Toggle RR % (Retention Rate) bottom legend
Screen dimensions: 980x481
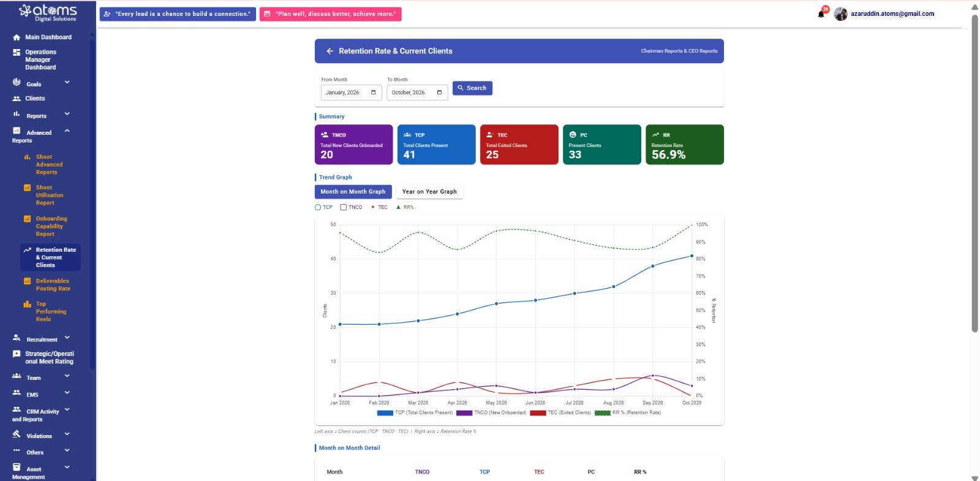pos(628,413)
